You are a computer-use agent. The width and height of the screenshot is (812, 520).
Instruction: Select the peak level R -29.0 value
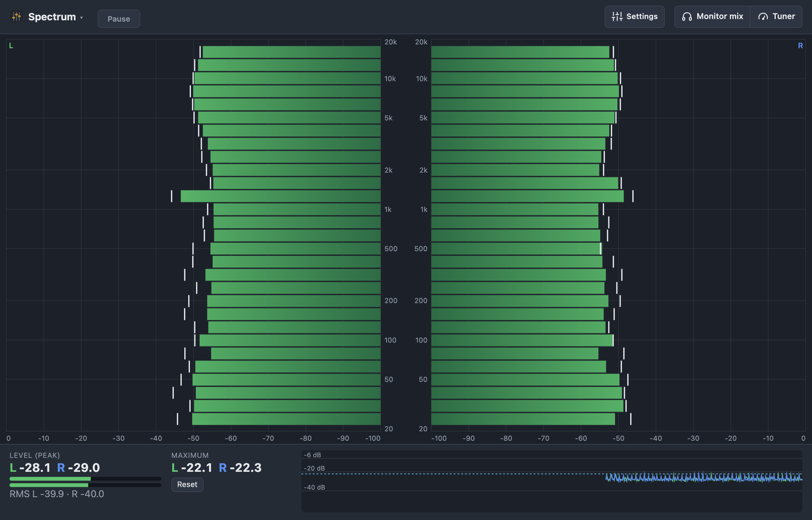point(78,468)
